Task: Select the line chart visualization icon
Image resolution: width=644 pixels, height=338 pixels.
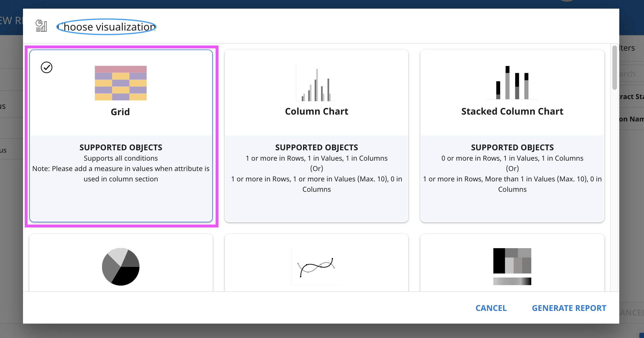Action: point(316,267)
